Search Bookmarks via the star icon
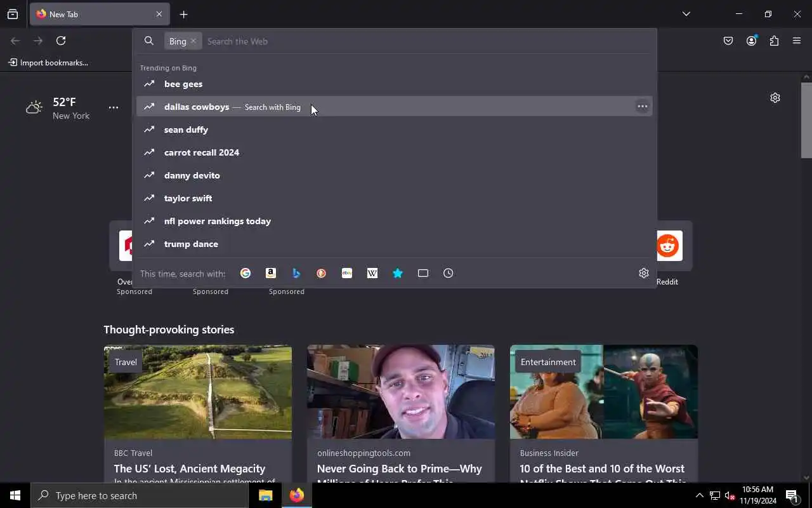Screen dimensions: 812x508 pyautogui.click(x=398, y=273)
